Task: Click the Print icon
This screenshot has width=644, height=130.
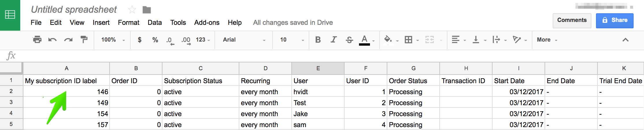Action: [x=37, y=40]
